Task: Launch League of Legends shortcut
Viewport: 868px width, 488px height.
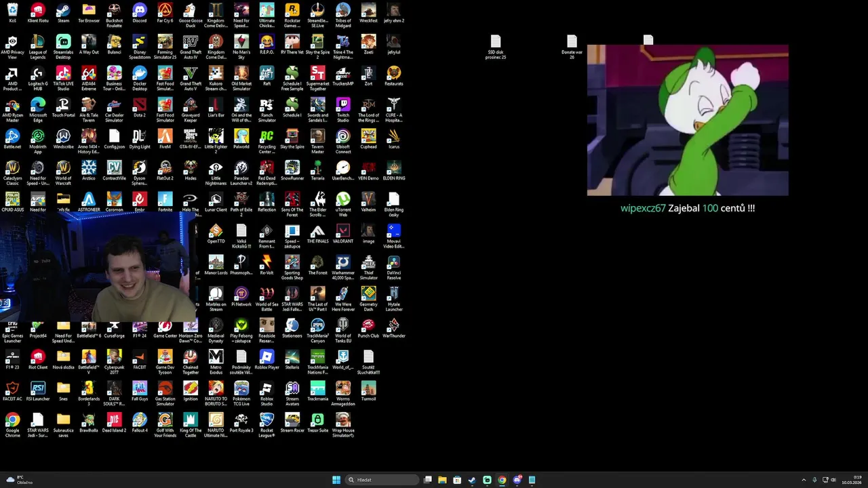Action: [x=38, y=46]
